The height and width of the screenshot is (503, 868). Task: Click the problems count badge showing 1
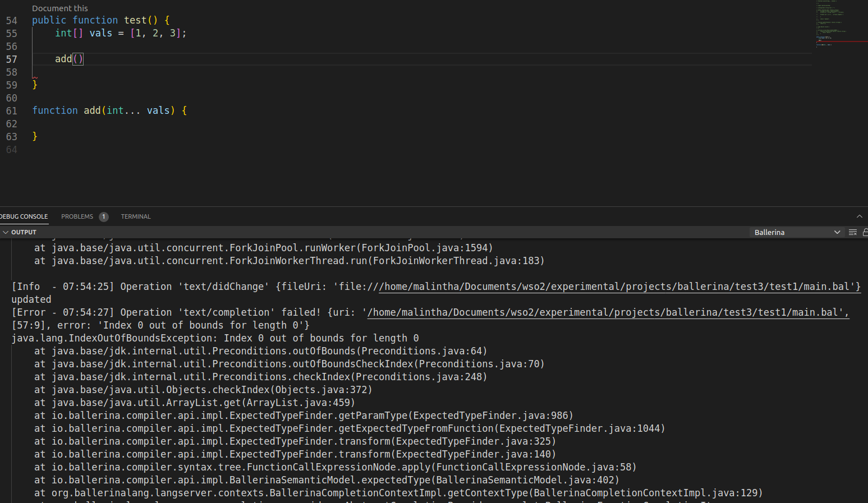coord(104,216)
